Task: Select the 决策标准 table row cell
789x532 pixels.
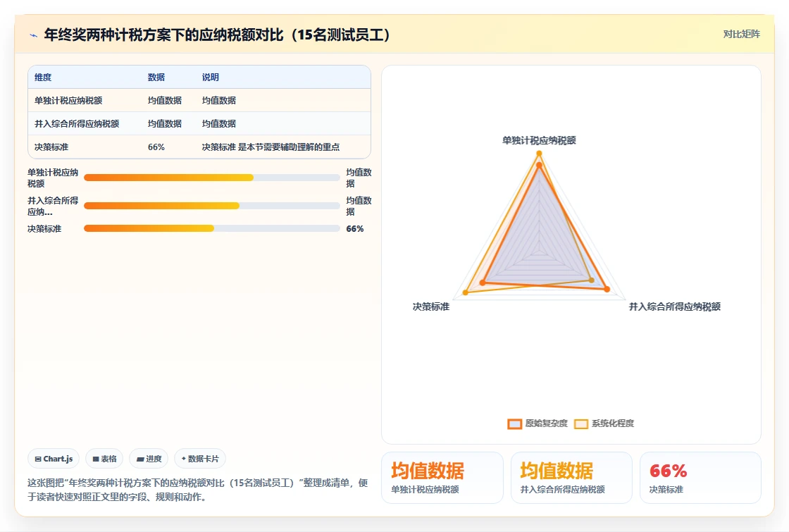Action: point(51,147)
